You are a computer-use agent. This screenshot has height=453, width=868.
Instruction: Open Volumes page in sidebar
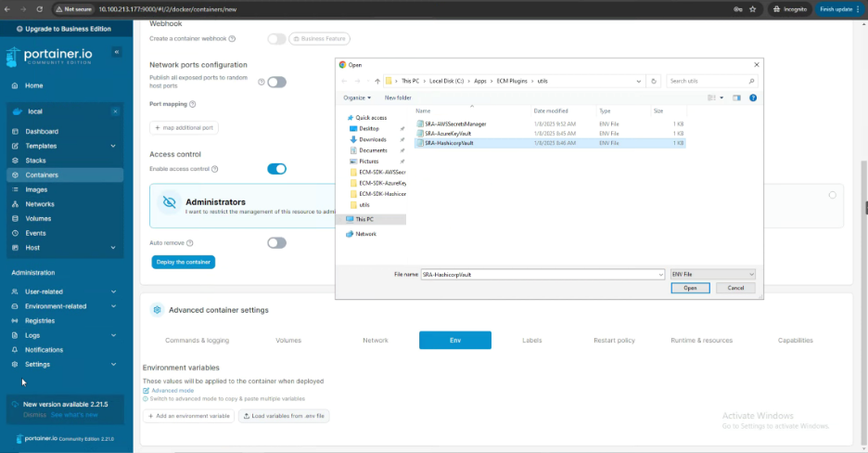pos(38,219)
